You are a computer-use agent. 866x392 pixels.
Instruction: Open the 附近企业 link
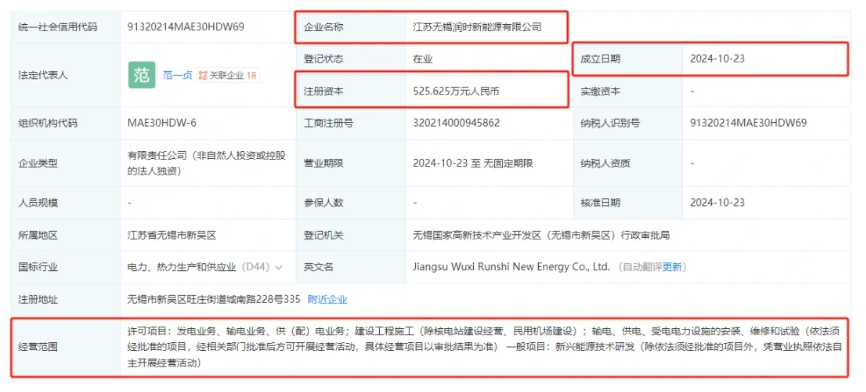point(327,300)
